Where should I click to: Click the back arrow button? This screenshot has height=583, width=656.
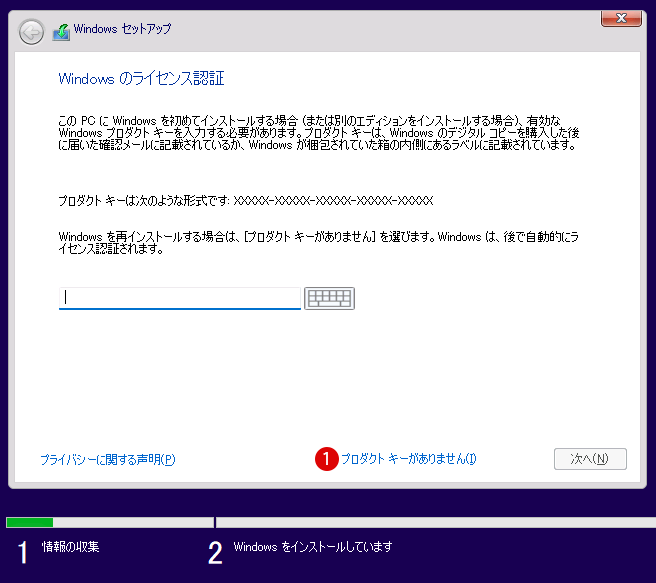coord(31,32)
